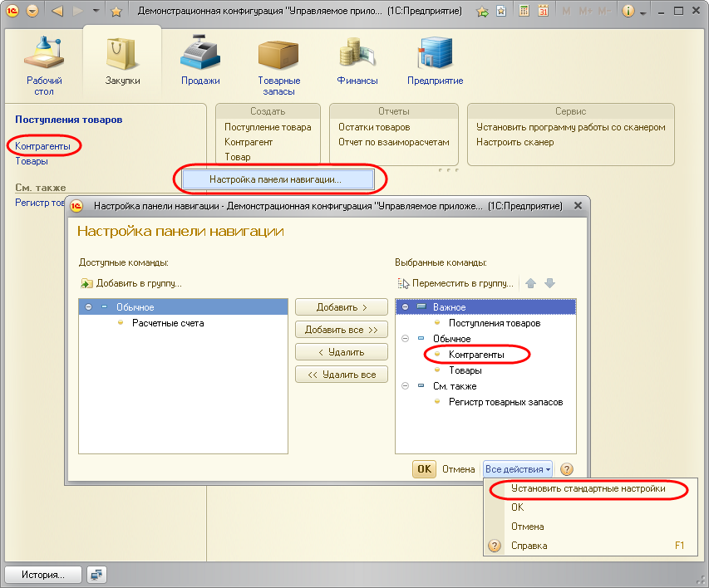Move selected command up with arrow
The height and width of the screenshot is (588, 709).
coord(530,283)
